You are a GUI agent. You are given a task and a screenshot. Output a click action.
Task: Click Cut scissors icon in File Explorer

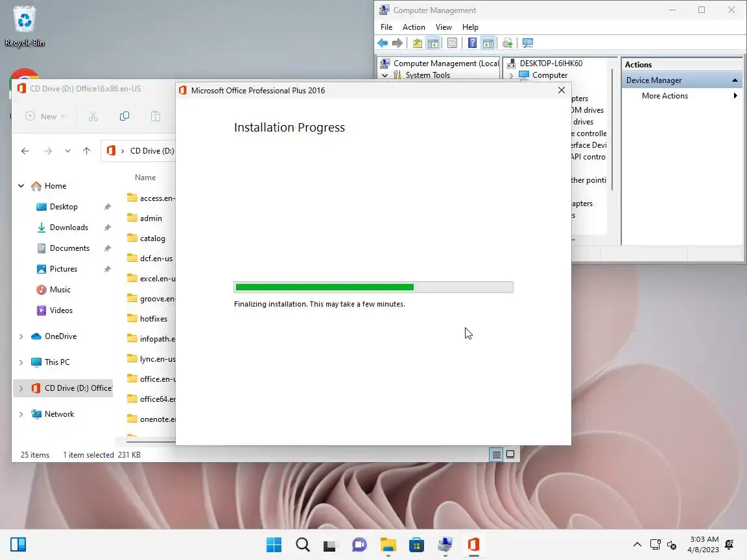tap(93, 116)
